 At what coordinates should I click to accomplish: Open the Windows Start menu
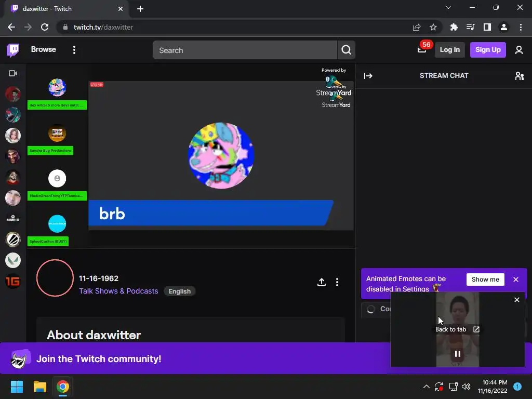tap(17, 387)
